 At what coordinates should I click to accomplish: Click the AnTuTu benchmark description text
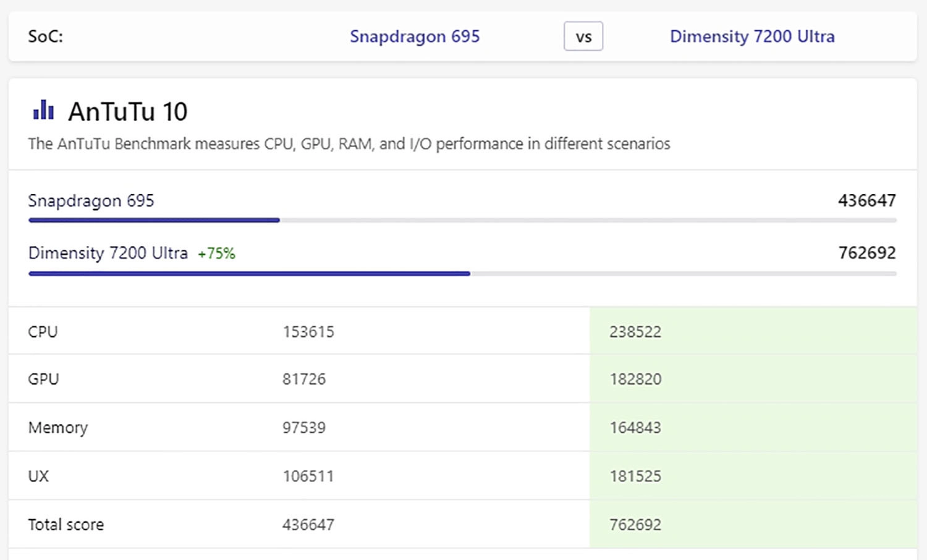tap(349, 144)
